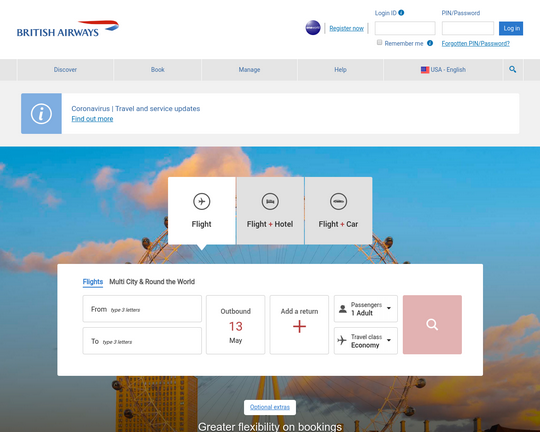Open the Discover menu
Image resolution: width=540 pixels, height=432 pixels.
65,70
